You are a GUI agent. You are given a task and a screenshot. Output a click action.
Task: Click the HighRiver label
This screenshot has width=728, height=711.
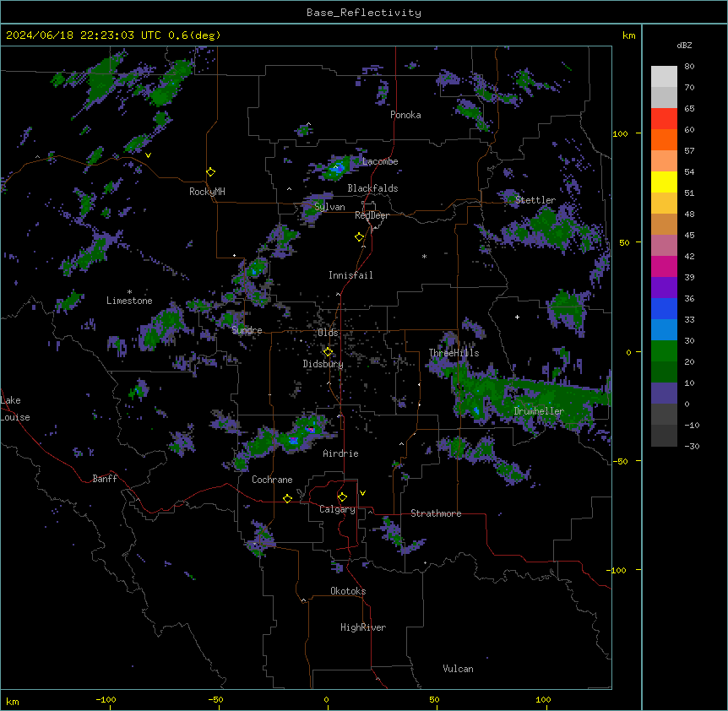point(363,627)
